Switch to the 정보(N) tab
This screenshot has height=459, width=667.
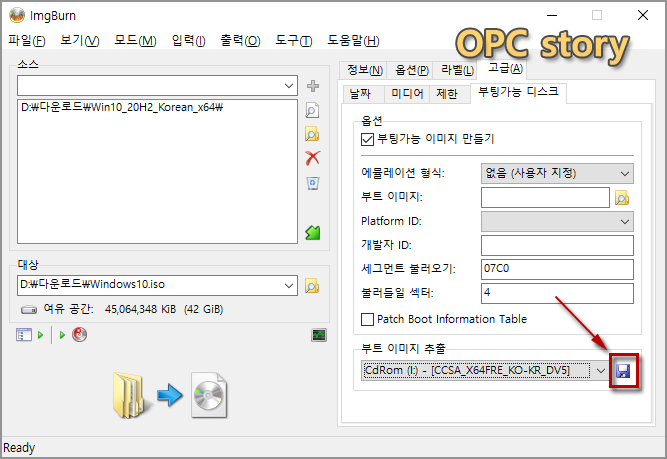[365, 70]
